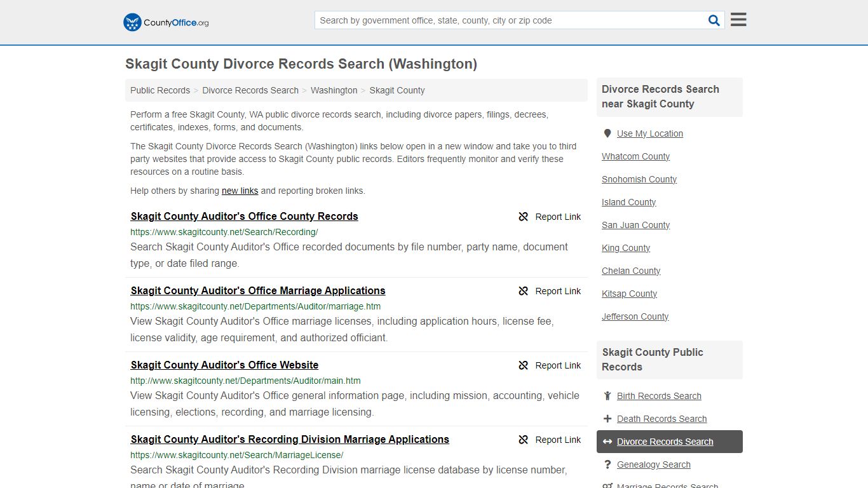The height and width of the screenshot is (488, 868).
Task: Click the Auditor/marriage.htm URL text
Action: [x=255, y=306]
